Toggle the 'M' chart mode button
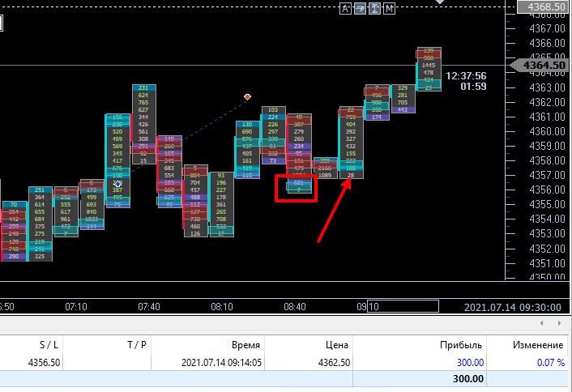The width and height of the screenshot is (572, 392). pyautogui.click(x=390, y=8)
